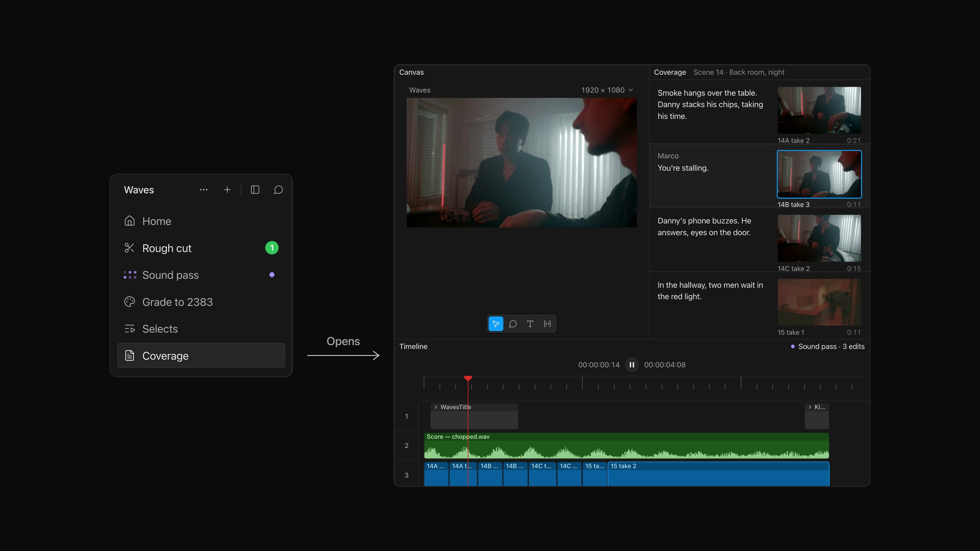Click the plus icon to add item
Screen dimensions: 980x551
click(x=227, y=190)
